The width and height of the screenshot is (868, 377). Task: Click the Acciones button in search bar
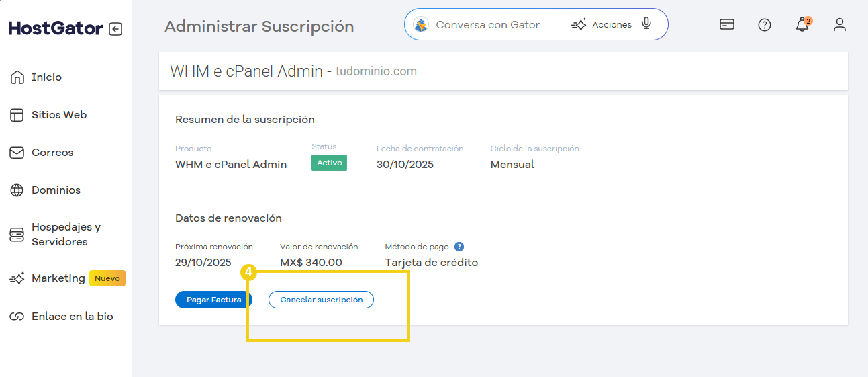[x=601, y=24]
